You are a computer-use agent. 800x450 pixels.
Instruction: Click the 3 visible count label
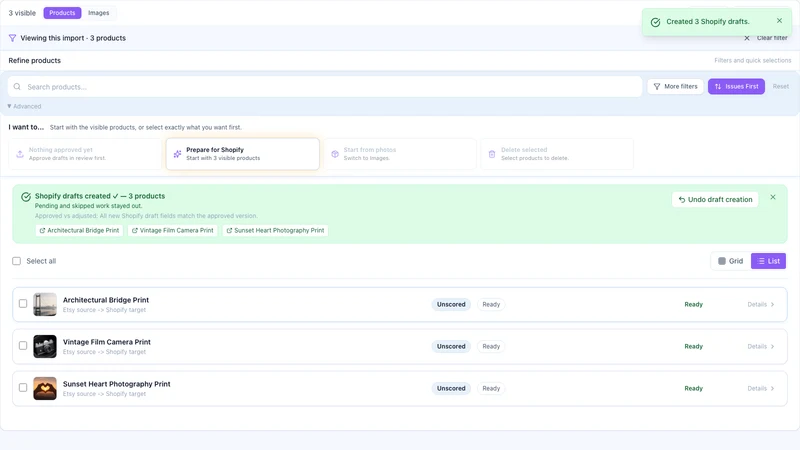tap(22, 13)
